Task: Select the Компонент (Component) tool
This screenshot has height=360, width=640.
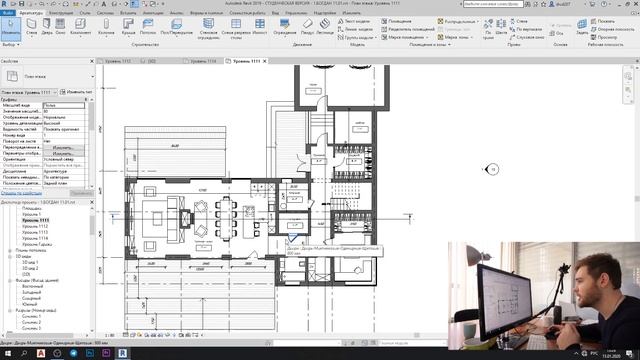Action: point(80,27)
